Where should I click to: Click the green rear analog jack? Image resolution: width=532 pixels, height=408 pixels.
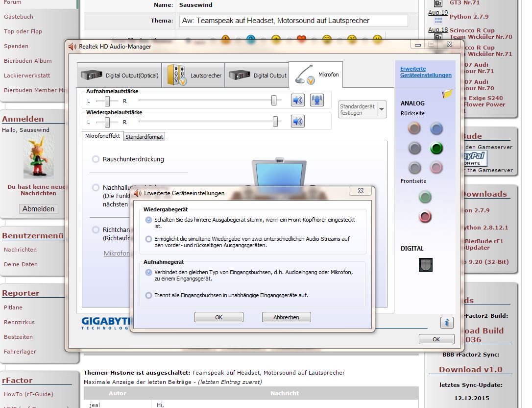(436, 148)
